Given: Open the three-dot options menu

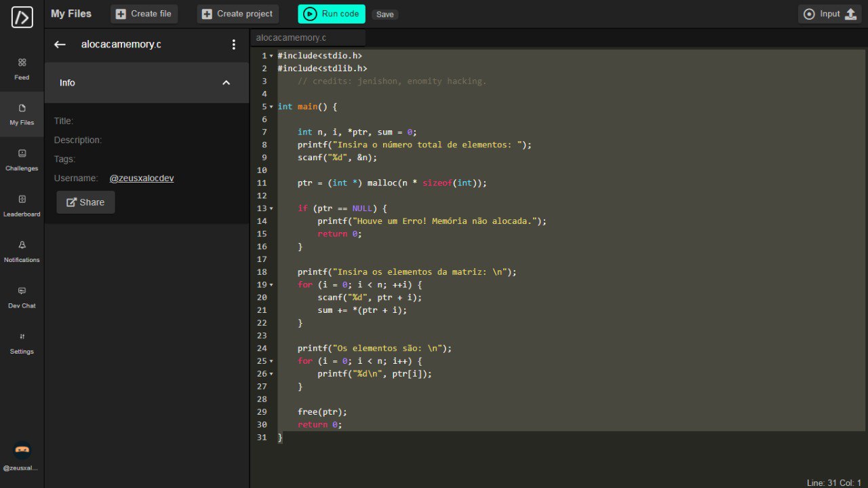Looking at the screenshot, I should (x=234, y=44).
